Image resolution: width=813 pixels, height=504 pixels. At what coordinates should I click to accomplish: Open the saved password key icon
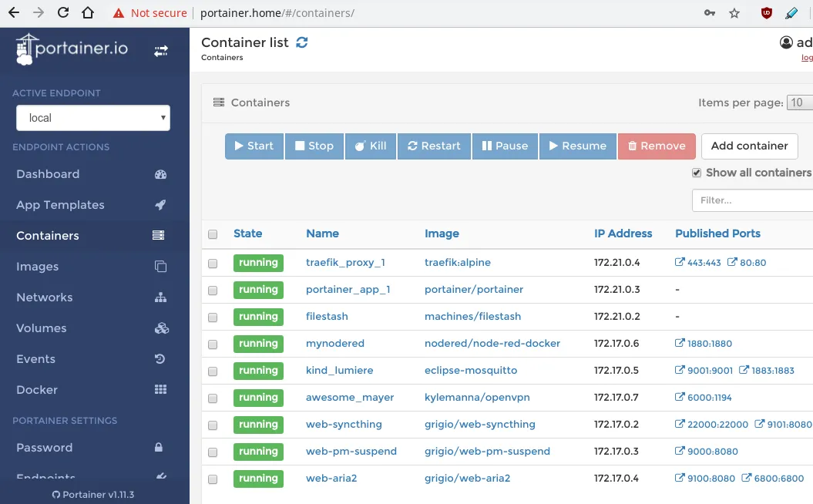click(709, 13)
